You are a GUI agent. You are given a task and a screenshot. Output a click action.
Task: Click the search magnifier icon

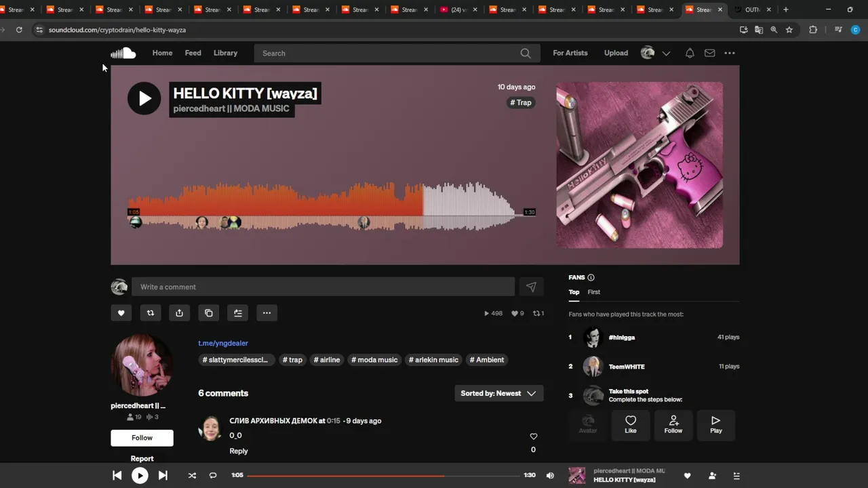click(x=526, y=53)
